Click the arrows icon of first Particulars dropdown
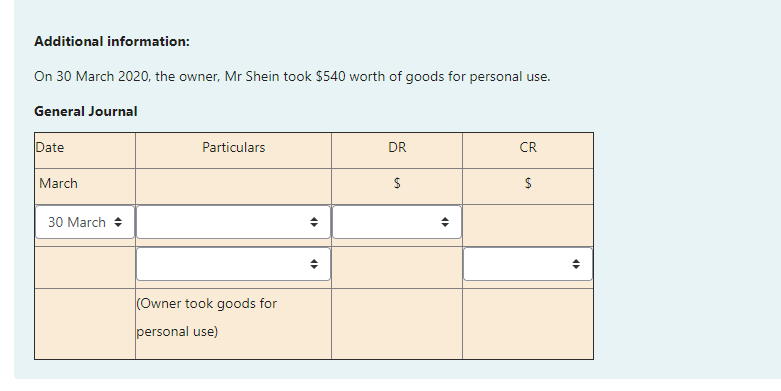The image size is (781, 391). [x=314, y=222]
